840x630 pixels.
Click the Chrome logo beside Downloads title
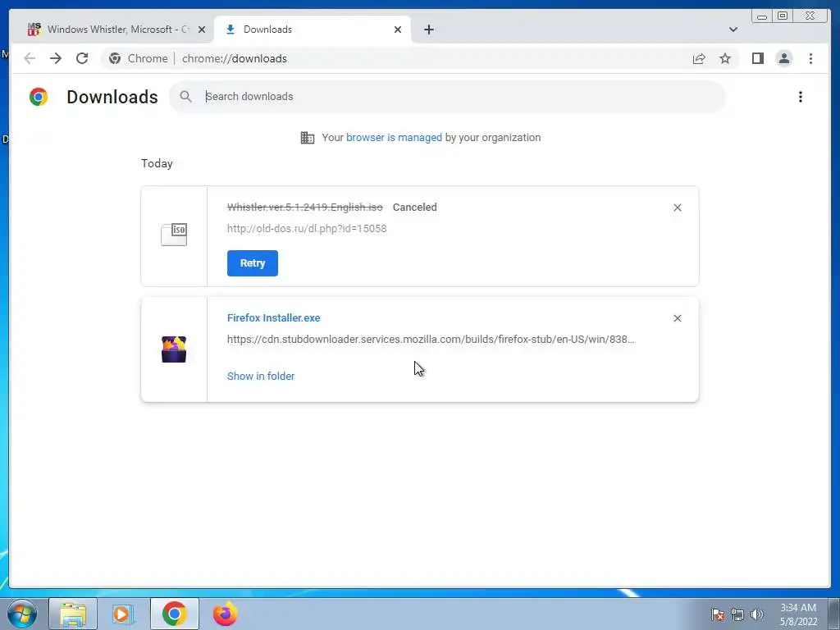(x=39, y=97)
